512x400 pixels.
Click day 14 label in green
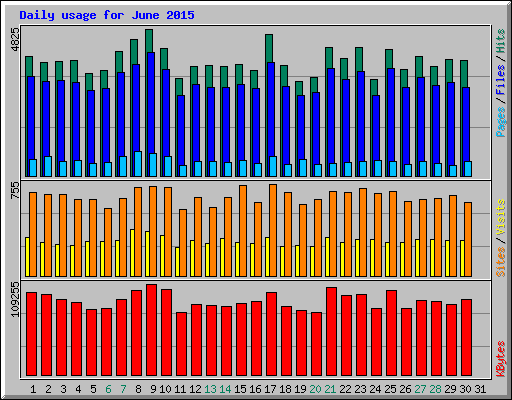(x=225, y=389)
